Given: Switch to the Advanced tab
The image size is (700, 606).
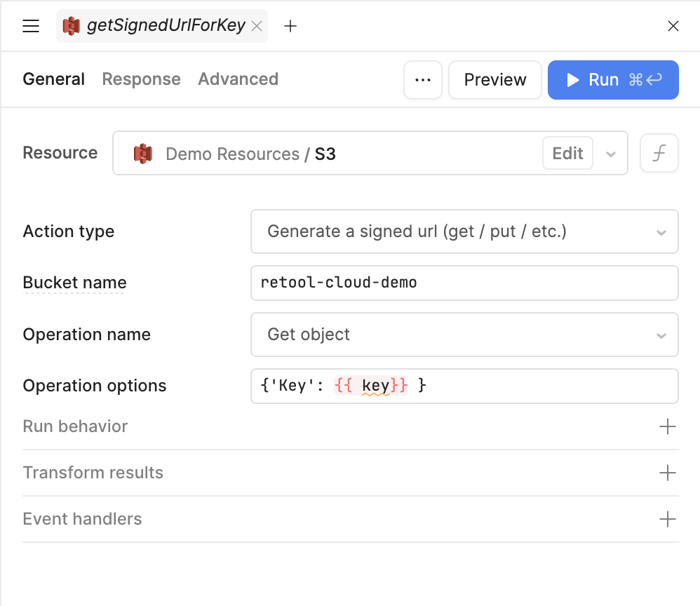Looking at the screenshot, I should click(238, 79).
